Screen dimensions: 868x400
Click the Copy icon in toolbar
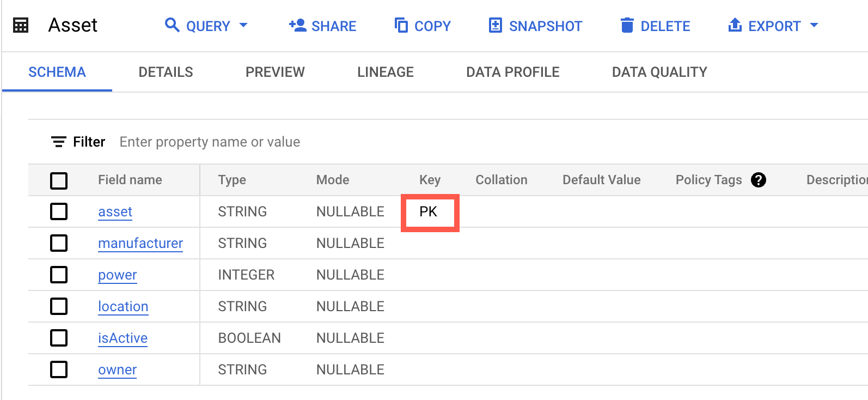(401, 25)
